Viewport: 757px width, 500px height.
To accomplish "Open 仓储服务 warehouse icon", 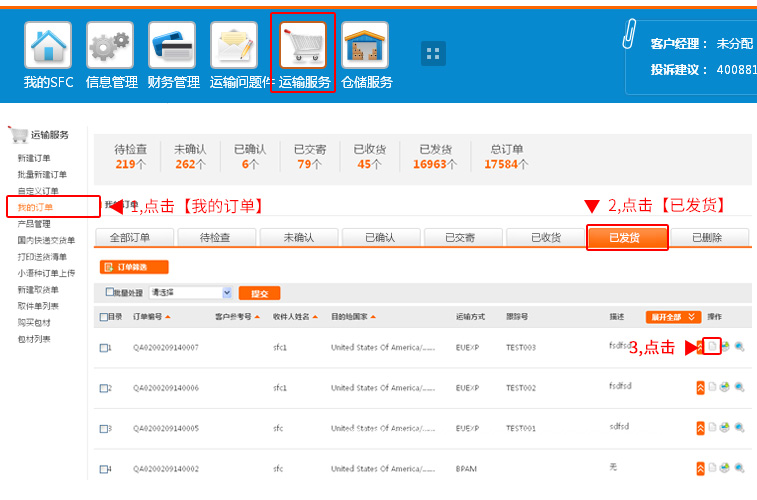I will (365, 46).
